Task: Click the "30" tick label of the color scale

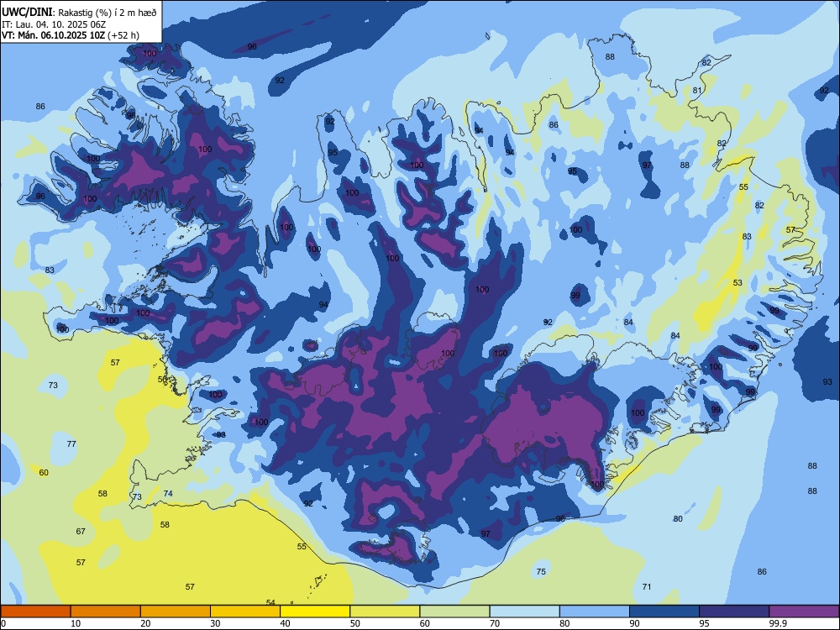Action: (x=215, y=623)
